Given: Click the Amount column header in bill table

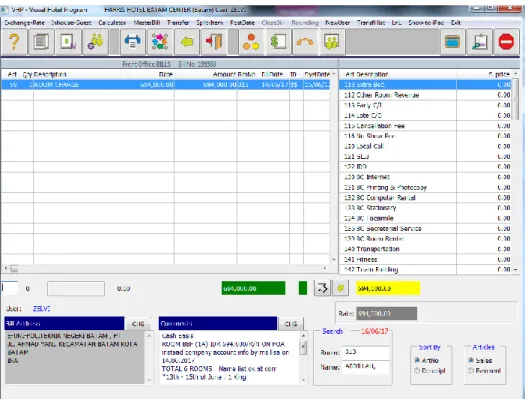Looking at the screenshot, I should tap(224, 74).
